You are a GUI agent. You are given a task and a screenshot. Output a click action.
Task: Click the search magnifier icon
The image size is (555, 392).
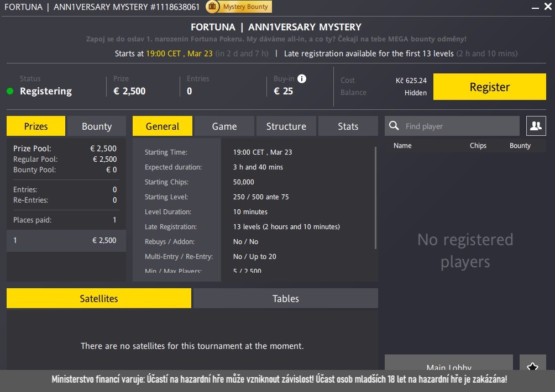pos(394,125)
